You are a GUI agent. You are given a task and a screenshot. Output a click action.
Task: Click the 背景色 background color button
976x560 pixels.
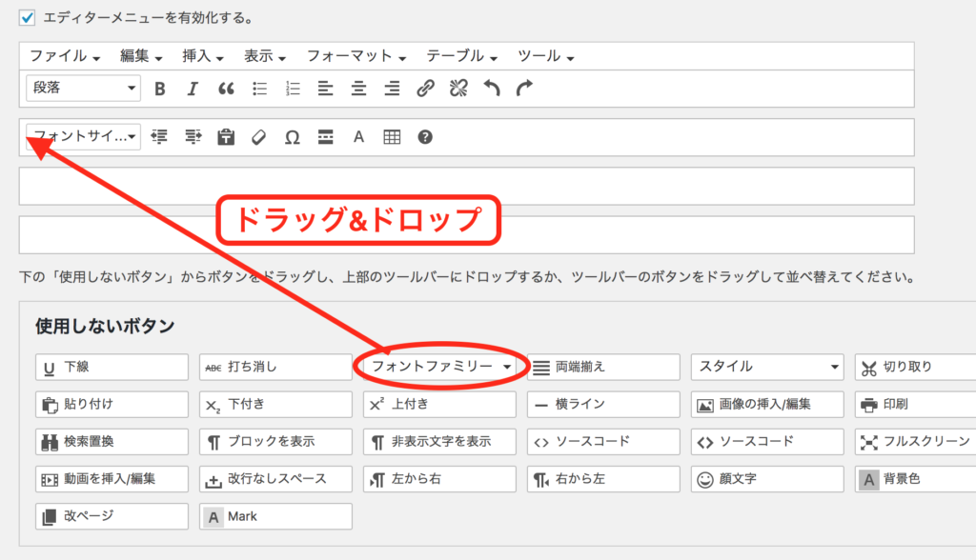pyautogui.click(x=915, y=479)
